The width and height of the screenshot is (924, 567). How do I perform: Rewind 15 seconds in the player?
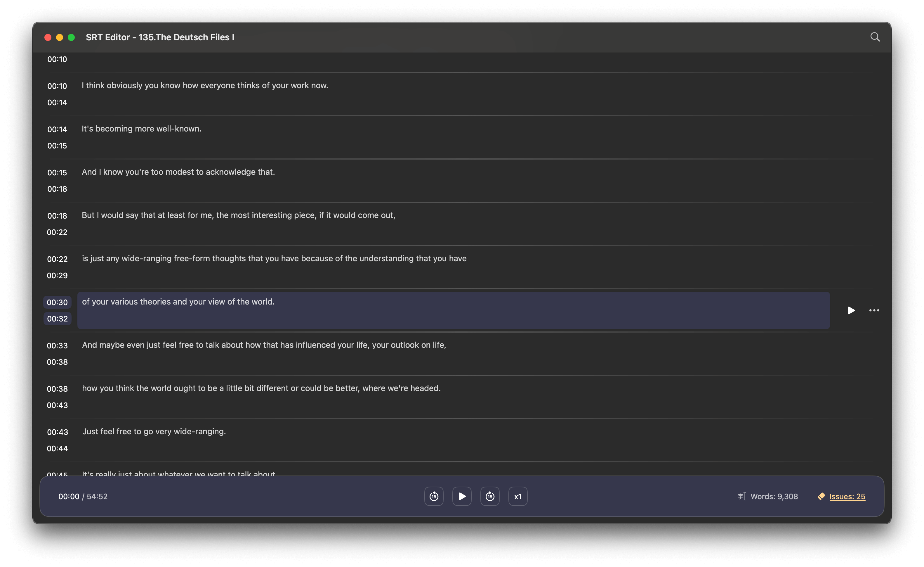point(434,496)
